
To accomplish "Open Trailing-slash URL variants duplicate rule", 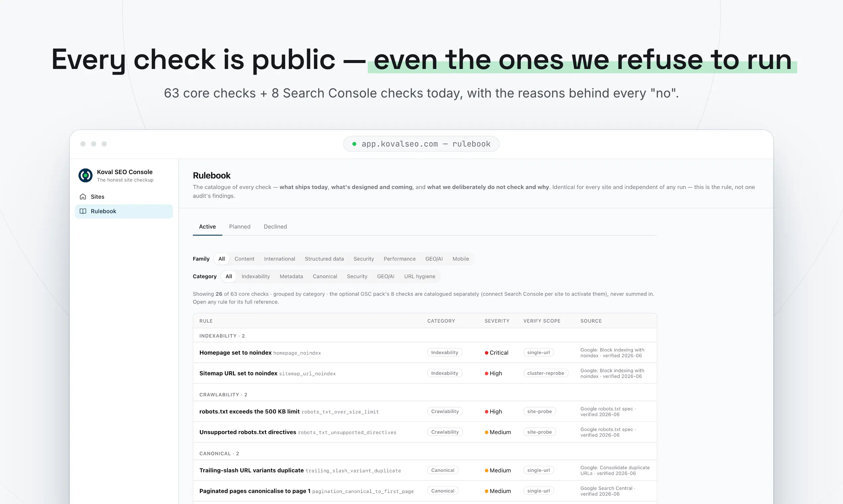I will [x=425, y=471].
